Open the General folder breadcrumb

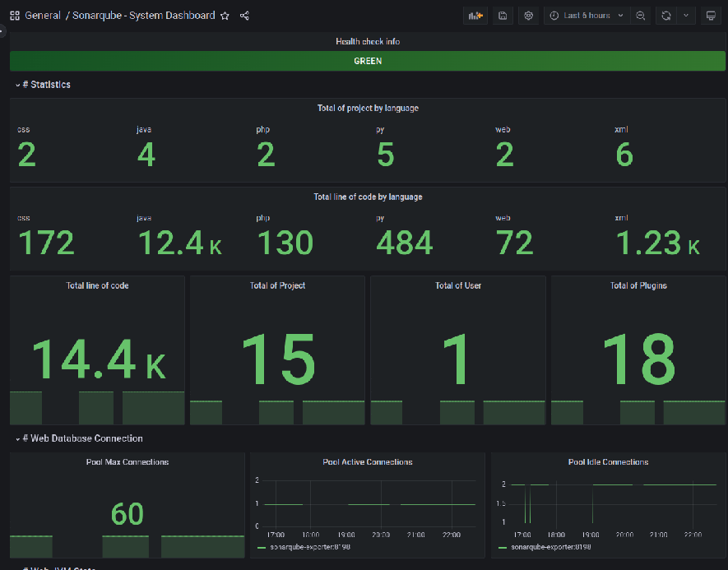coord(43,16)
